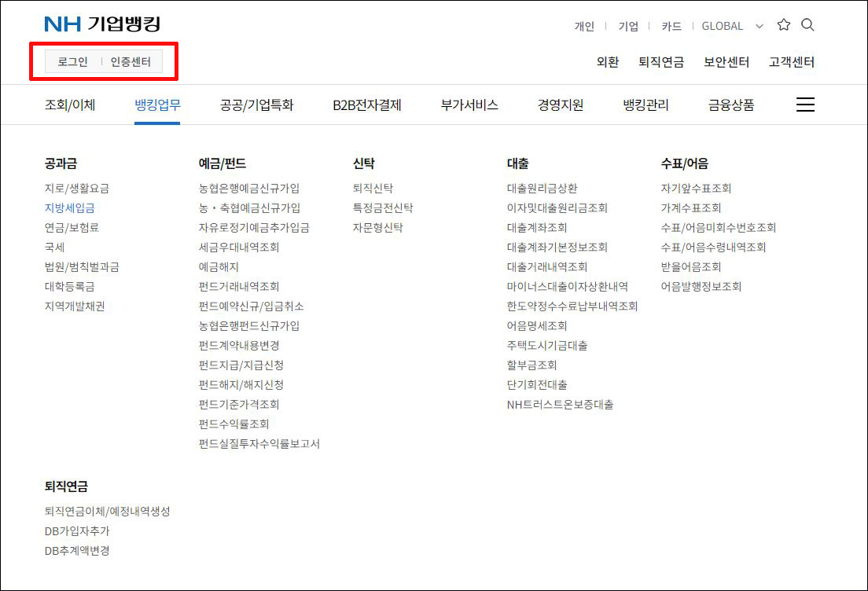Viewport: 868px width, 591px height.
Task: Open the 지역개발채권 link
Action: tap(75, 306)
